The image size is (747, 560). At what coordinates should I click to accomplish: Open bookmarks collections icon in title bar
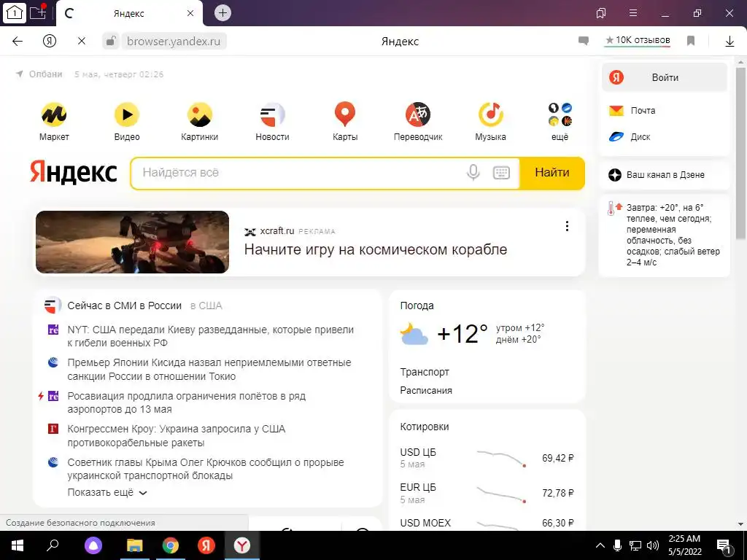click(601, 13)
